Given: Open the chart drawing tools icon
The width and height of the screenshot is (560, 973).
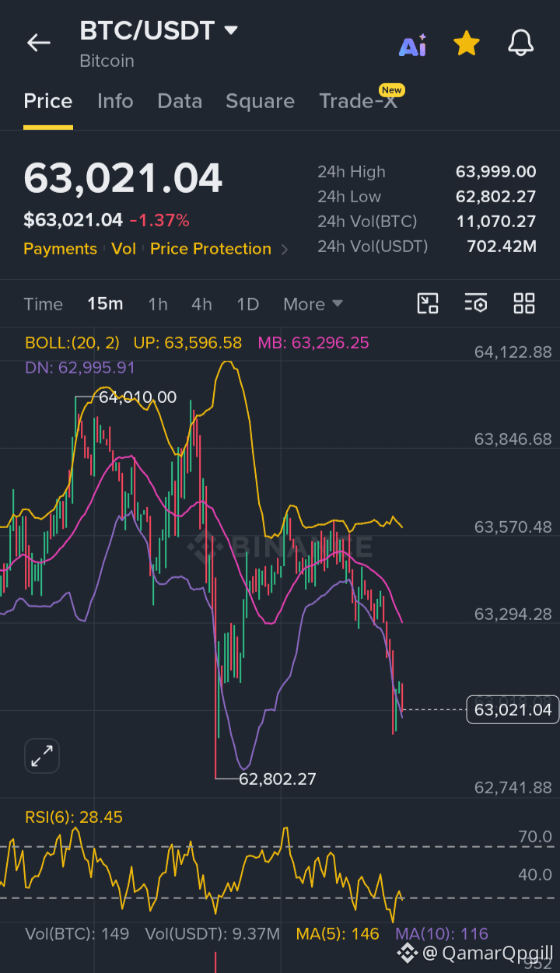Looking at the screenshot, I should 428,303.
